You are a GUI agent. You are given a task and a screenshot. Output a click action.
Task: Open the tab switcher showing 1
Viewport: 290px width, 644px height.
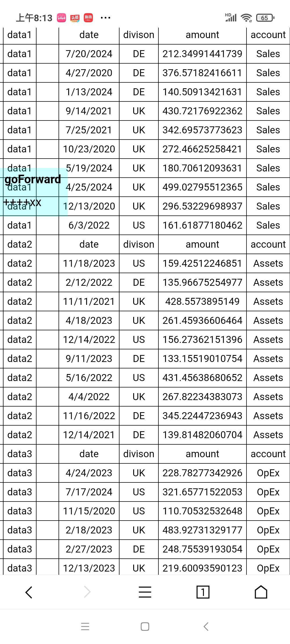tap(203, 592)
